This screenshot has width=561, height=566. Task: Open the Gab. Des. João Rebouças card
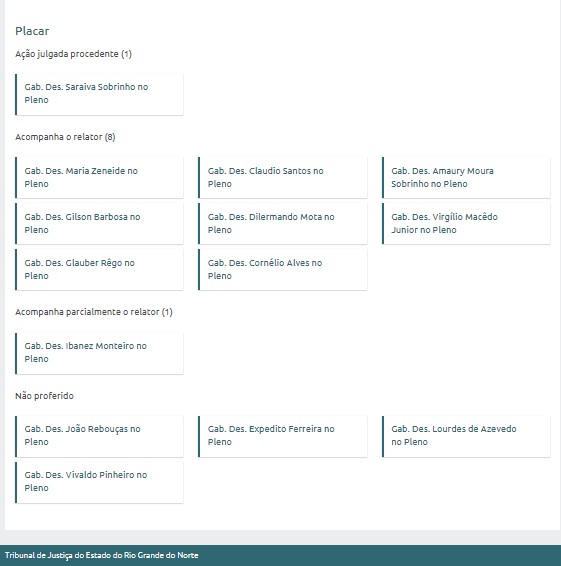pos(99,436)
